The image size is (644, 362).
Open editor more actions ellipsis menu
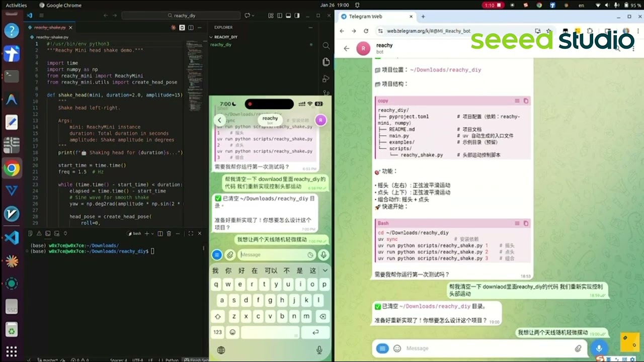pos(199,28)
